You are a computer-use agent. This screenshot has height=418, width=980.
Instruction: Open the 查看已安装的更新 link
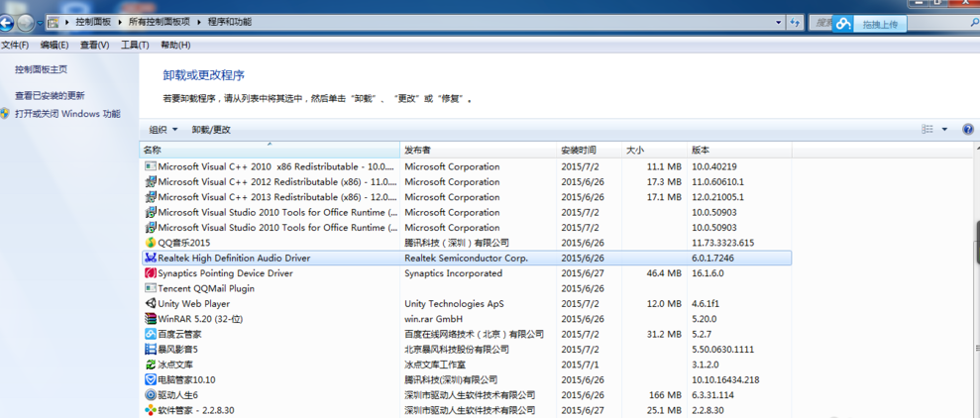(x=50, y=96)
